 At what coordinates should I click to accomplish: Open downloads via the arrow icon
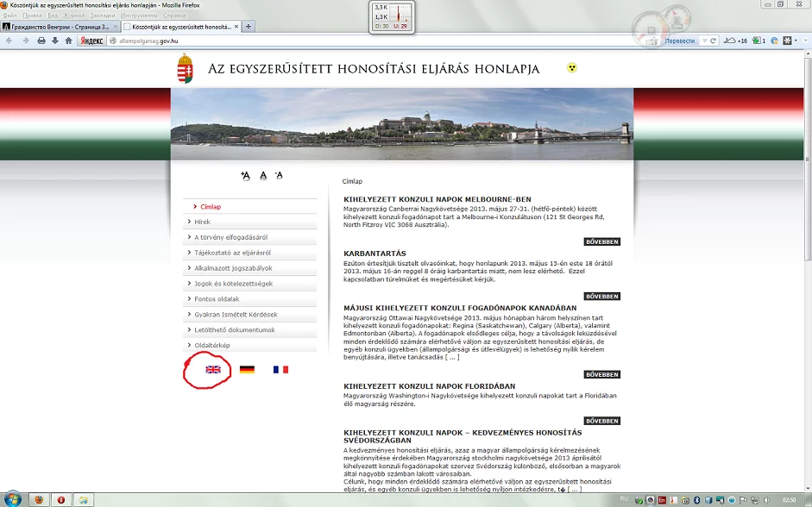(x=54, y=41)
